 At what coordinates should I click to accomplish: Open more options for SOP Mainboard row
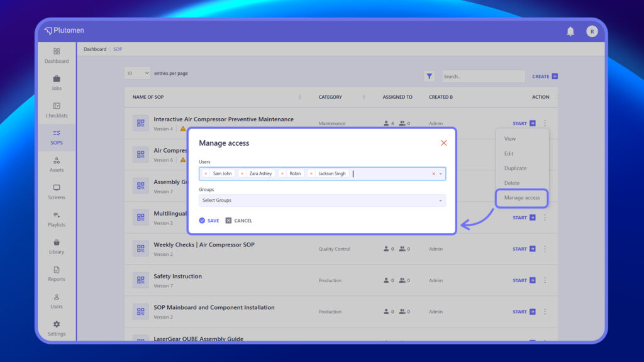545,312
